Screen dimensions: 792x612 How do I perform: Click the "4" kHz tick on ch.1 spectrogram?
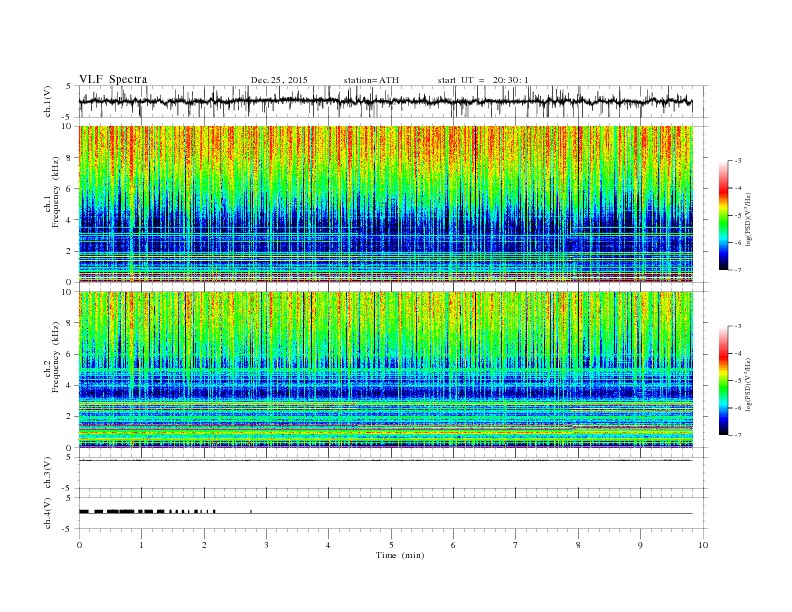(x=70, y=220)
